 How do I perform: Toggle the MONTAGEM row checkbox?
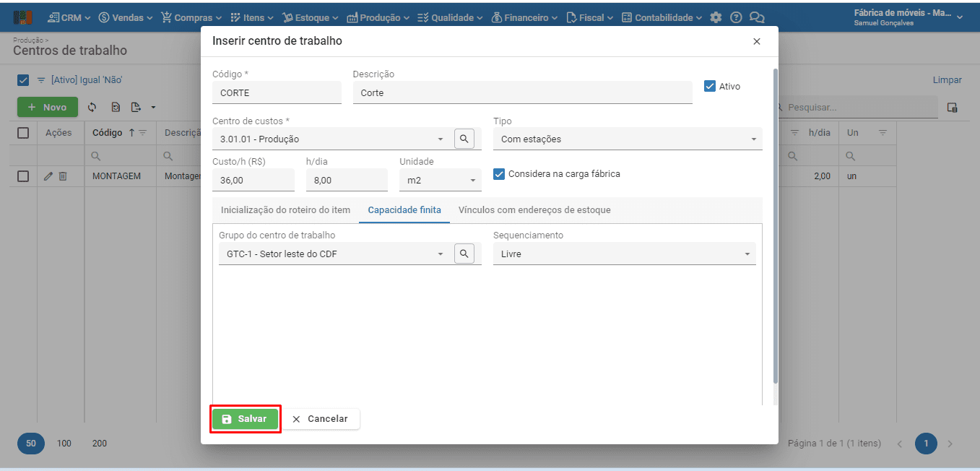click(23, 176)
